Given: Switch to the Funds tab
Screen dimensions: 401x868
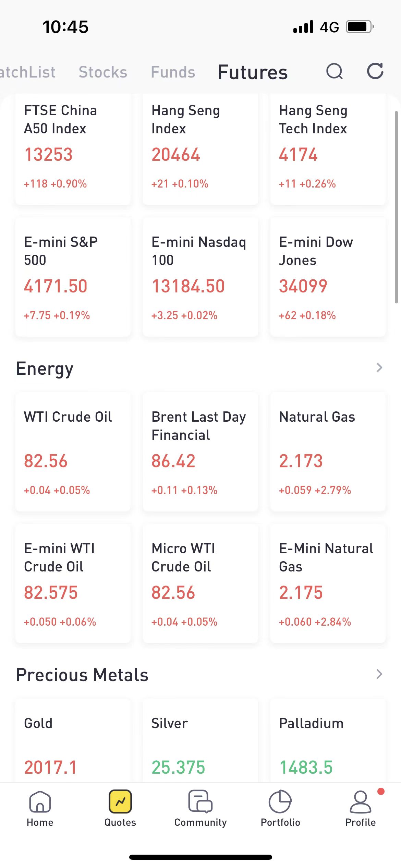Looking at the screenshot, I should tap(173, 72).
